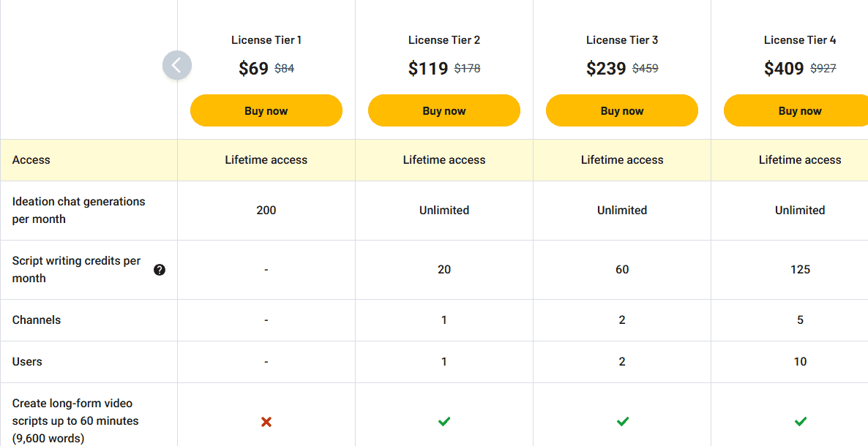
Task: Buy now for License Tier 2
Action: (x=444, y=110)
